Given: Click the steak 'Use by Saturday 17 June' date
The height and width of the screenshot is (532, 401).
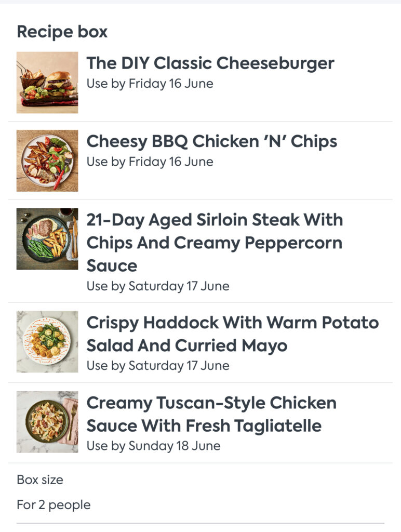Looking at the screenshot, I should point(158,286).
